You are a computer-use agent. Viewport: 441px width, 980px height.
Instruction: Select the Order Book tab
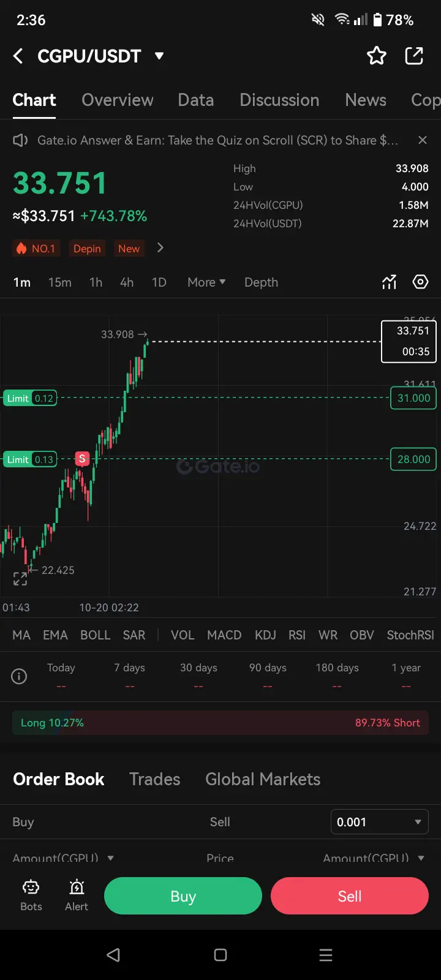tap(59, 779)
